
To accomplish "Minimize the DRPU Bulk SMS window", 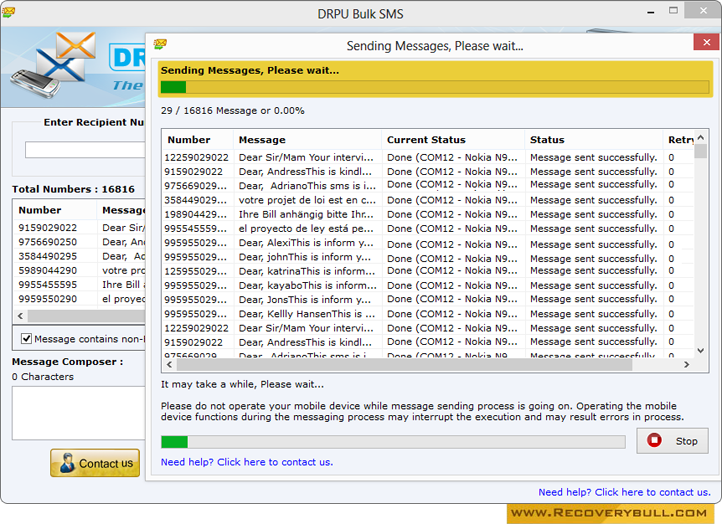I will coord(651,12).
